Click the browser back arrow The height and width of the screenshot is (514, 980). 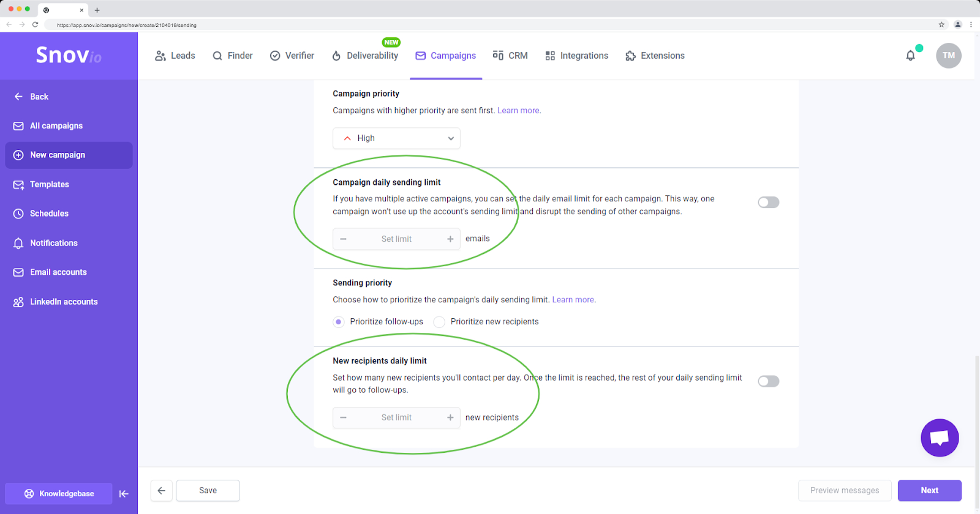click(9, 24)
